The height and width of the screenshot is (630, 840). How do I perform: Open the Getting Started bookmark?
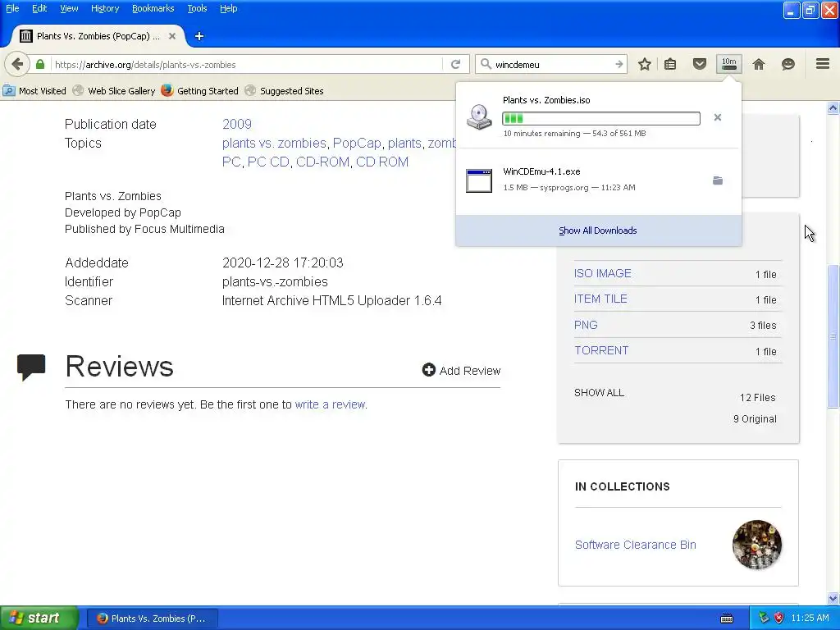click(200, 91)
